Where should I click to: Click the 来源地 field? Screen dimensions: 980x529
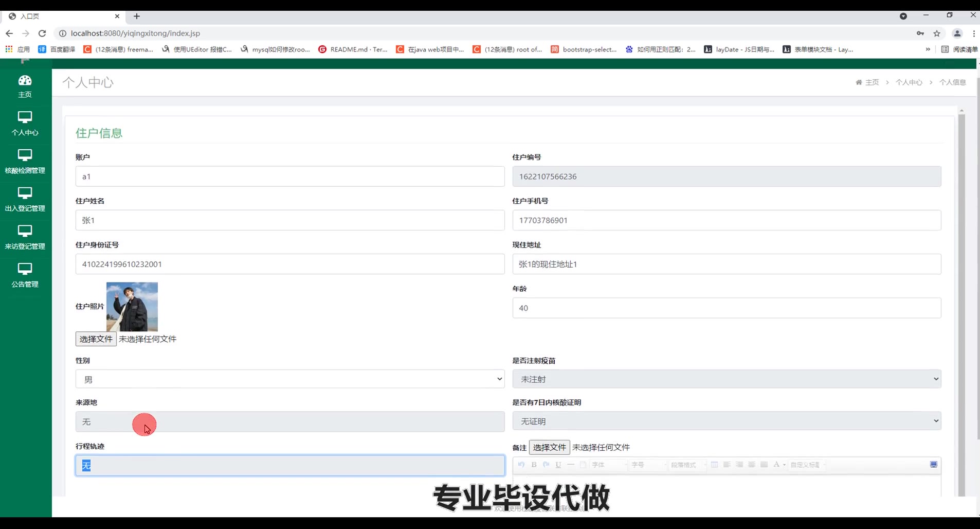tap(290, 421)
